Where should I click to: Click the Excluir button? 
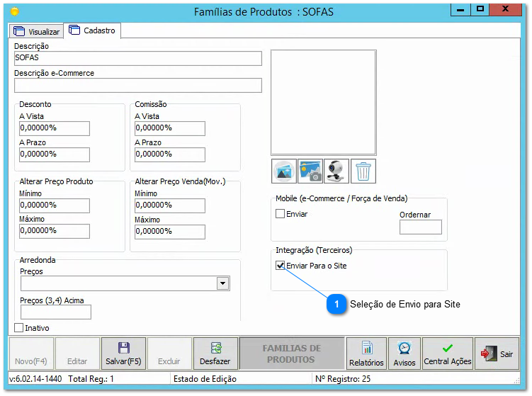pyautogui.click(x=169, y=353)
